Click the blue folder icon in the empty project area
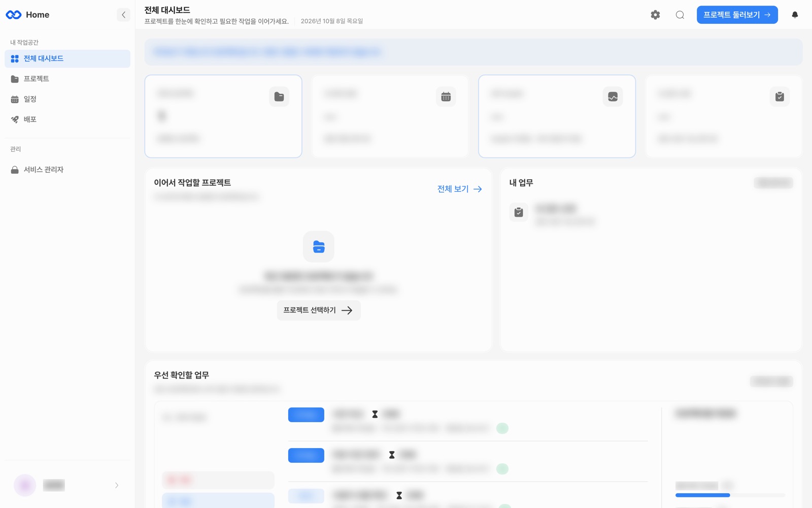Image resolution: width=812 pixels, height=508 pixels. tap(319, 247)
